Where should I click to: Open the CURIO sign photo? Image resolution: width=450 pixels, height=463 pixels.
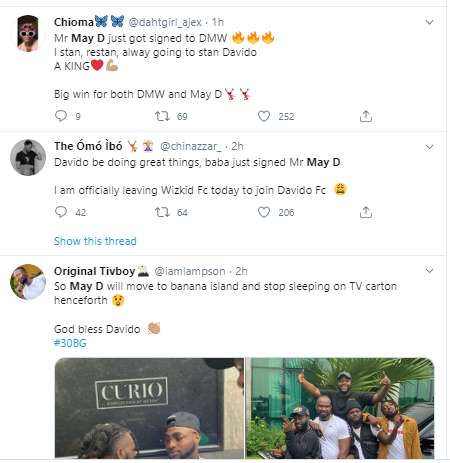[149, 408]
